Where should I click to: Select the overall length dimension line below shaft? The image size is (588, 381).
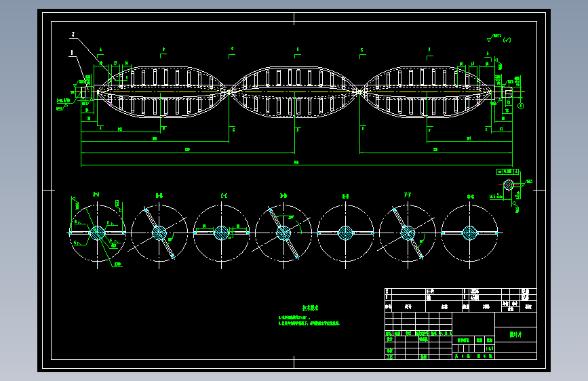[296, 165]
